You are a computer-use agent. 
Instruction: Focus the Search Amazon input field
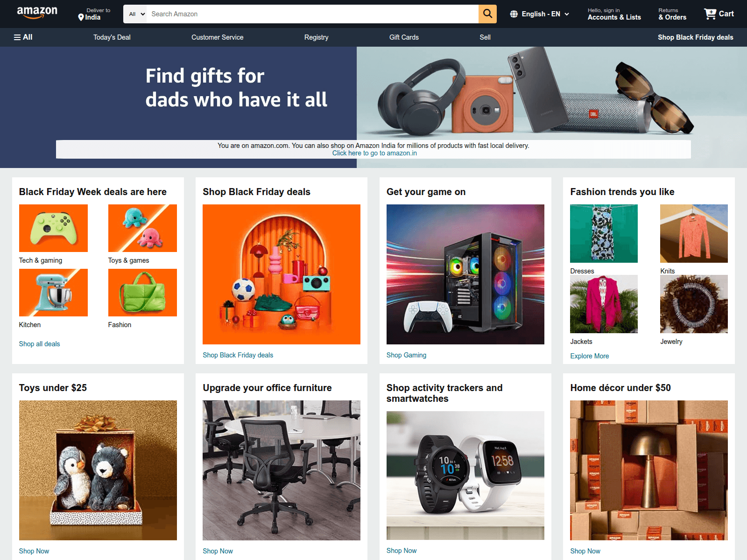point(312,14)
